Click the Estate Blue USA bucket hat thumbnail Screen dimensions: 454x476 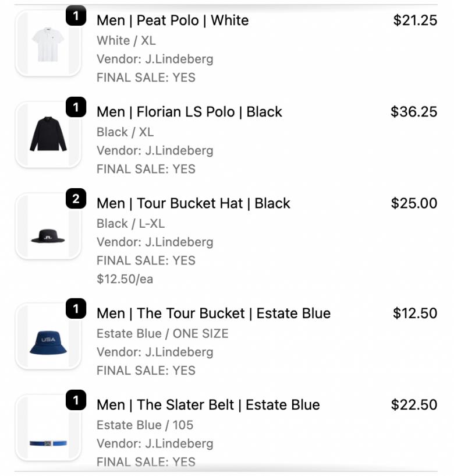(48, 336)
